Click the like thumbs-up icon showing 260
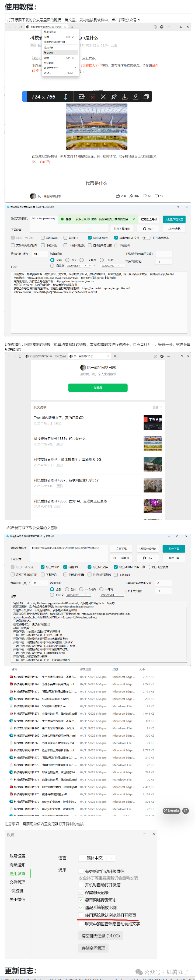The height and width of the screenshot is (980, 195). tap(118, 196)
